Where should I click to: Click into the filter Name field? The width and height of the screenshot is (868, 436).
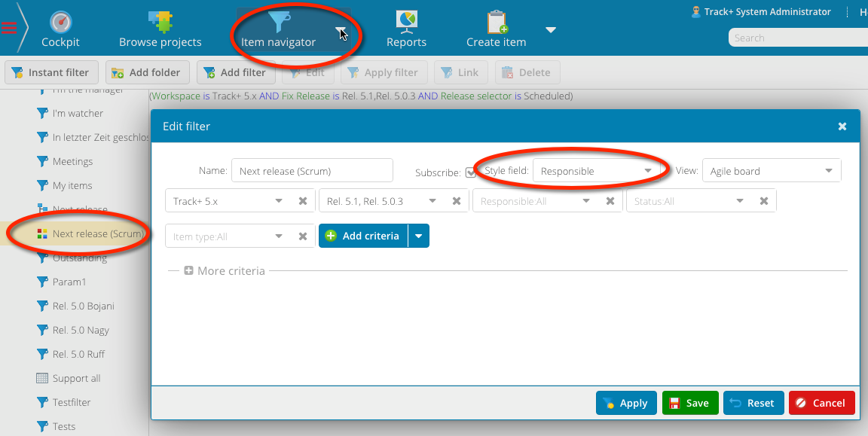click(312, 171)
